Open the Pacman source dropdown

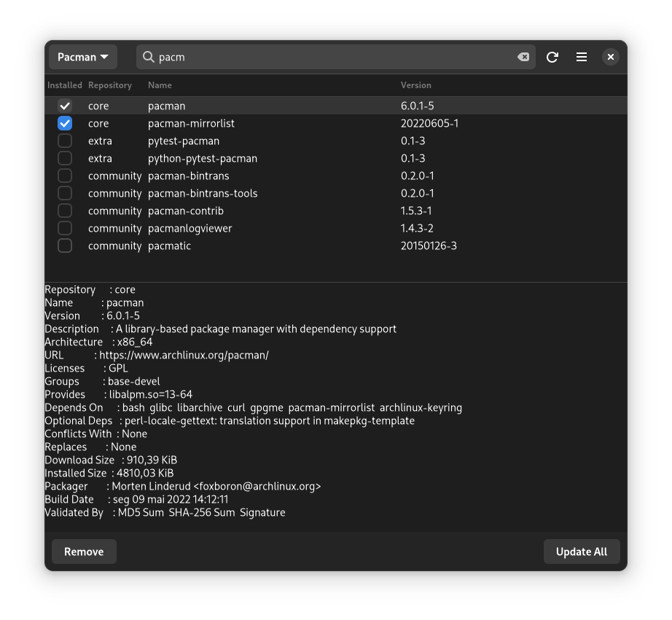82,57
